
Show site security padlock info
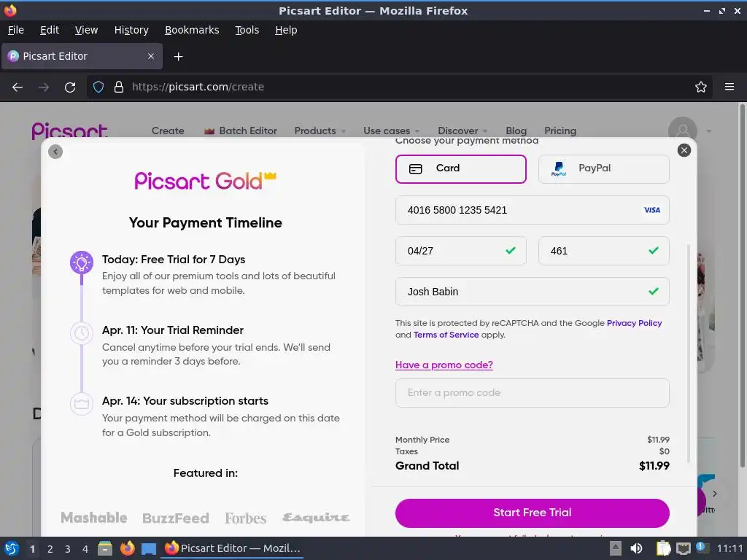119,87
